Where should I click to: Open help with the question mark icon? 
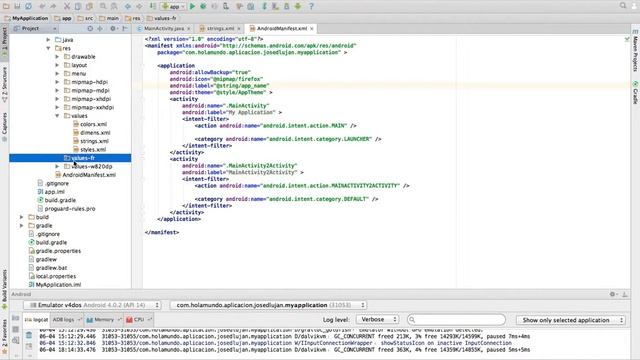(311, 6)
